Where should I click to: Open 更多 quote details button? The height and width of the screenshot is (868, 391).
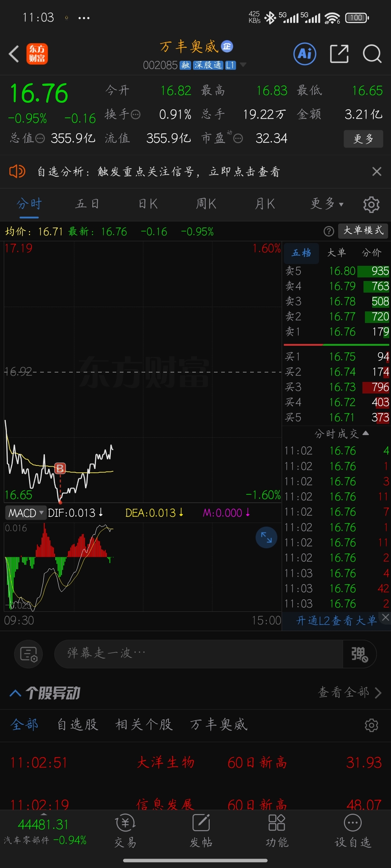363,139
